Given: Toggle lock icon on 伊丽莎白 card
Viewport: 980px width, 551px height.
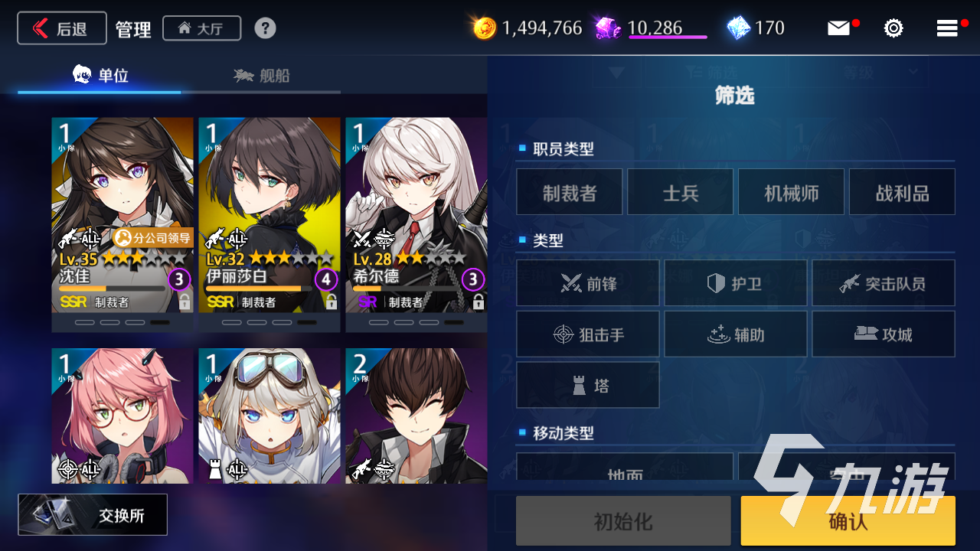Looking at the screenshot, I should click(x=331, y=302).
